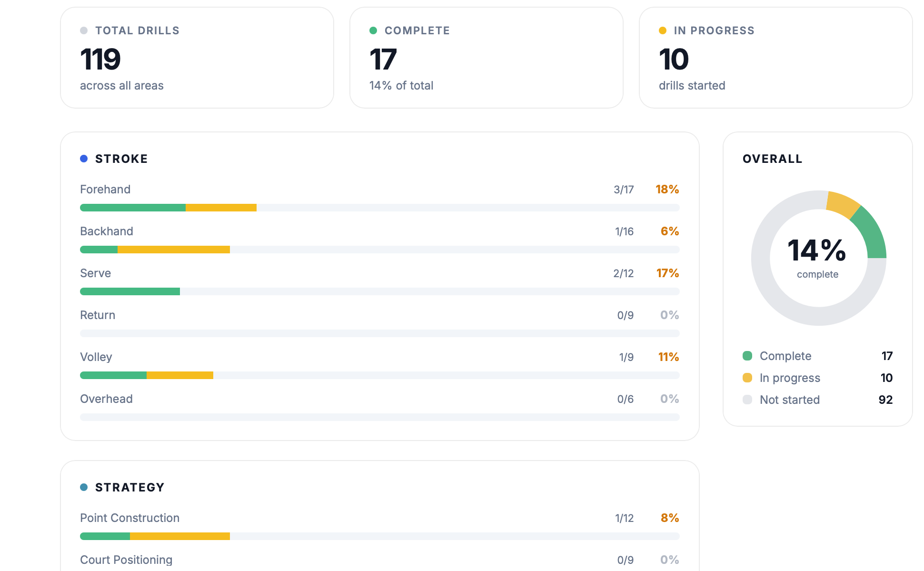Click the Backhand drill label
Image resolution: width=924 pixels, height=571 pixels.
click(x=107, y=231)
